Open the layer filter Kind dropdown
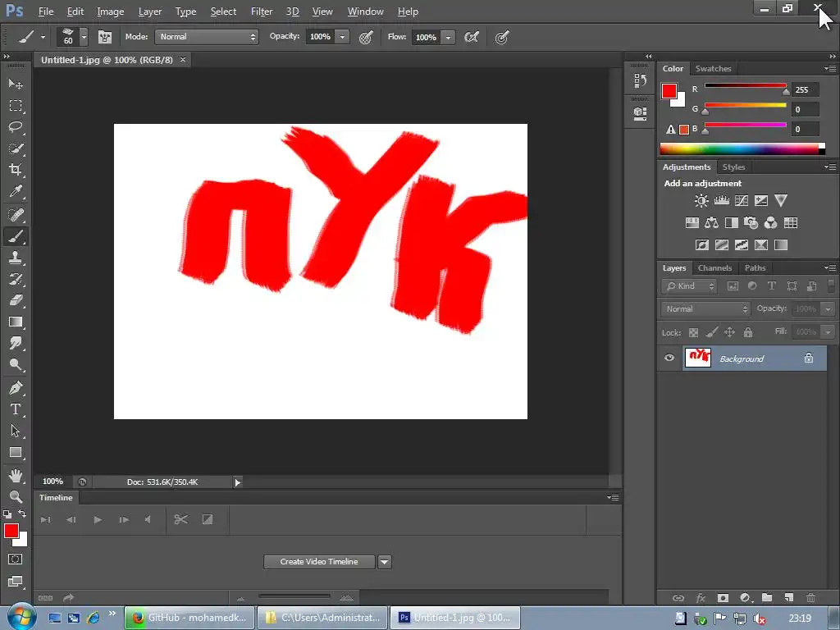Screen dimensions: 840x630 click(689, 286)
